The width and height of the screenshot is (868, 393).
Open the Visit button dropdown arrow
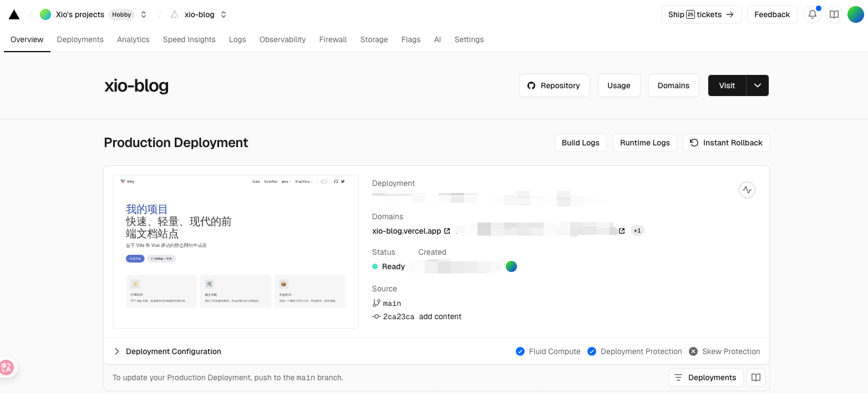(758, 85)
